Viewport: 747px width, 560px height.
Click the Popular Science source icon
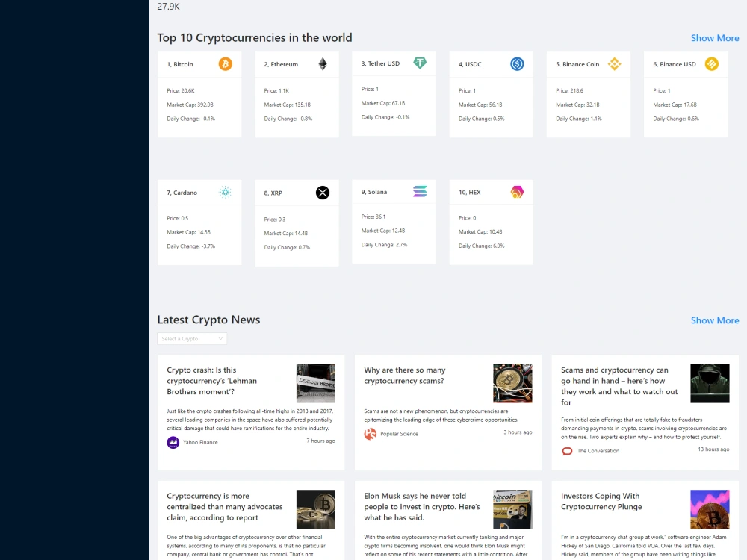click(371, 434)
